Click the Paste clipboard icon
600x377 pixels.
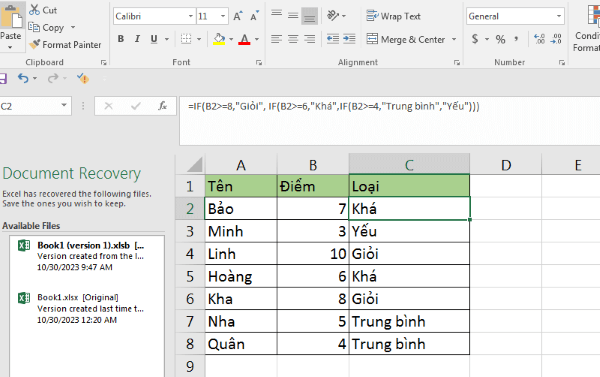pos(11,16)
